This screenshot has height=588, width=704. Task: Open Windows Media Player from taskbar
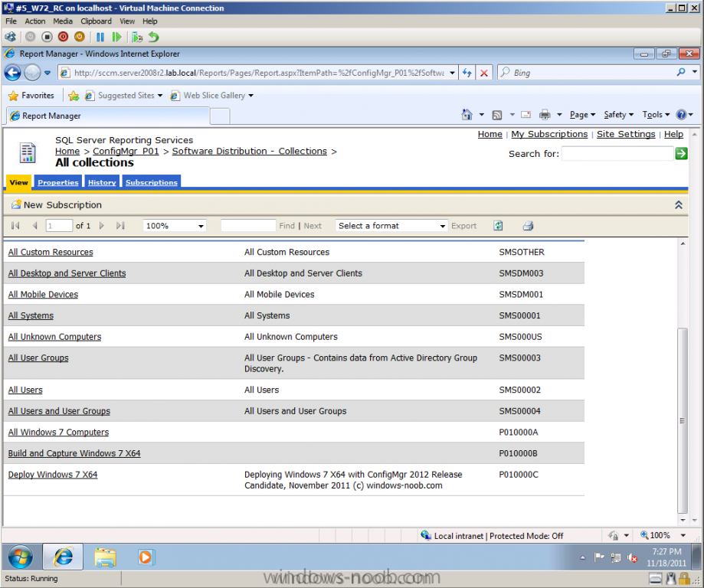[x=145, y=557]
